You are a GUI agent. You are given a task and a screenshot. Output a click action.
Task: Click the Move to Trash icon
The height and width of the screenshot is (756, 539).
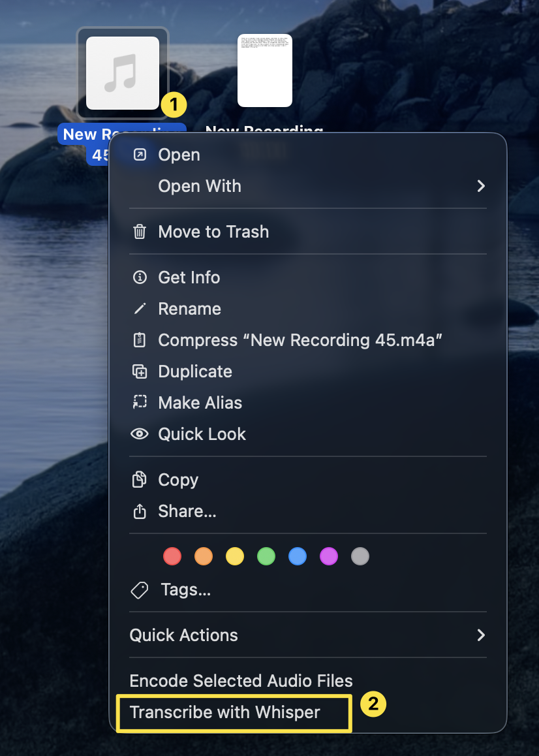(x=140, y=232)
